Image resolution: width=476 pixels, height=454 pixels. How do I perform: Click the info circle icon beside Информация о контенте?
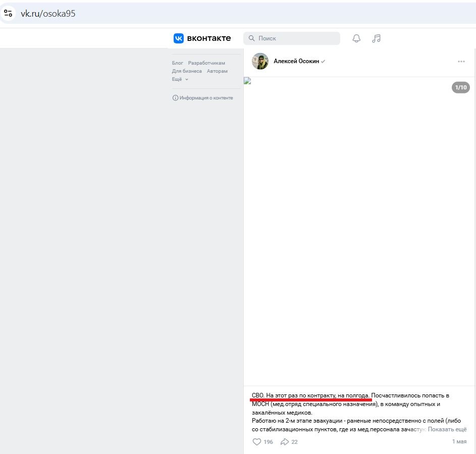click(175, 98)
